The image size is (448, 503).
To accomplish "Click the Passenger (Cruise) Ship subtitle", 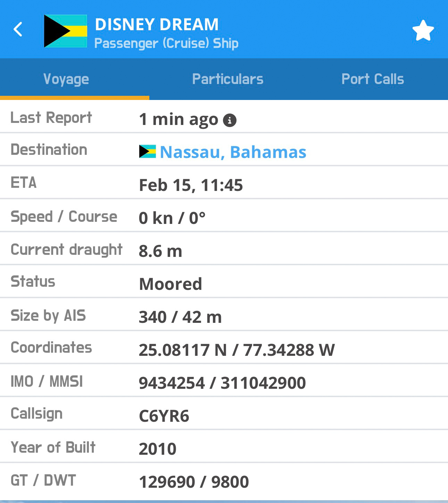I will point(166,43).
